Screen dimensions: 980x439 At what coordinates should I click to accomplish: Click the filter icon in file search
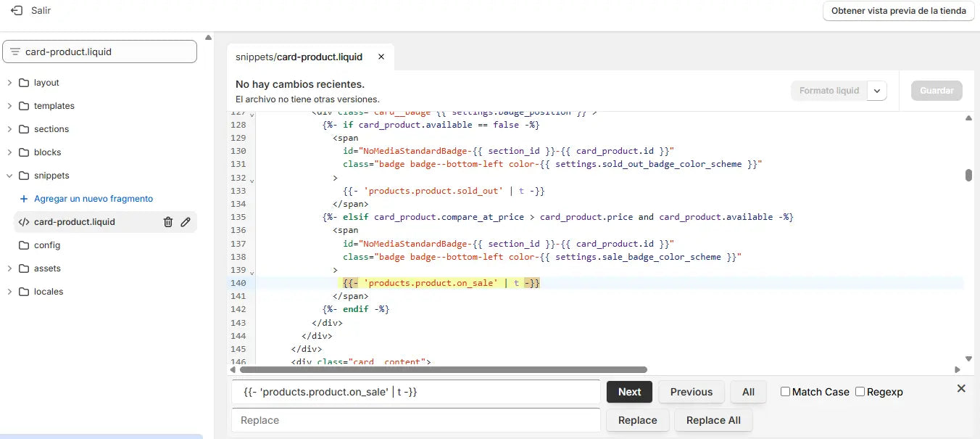pyautogui.click(x=14, y=52)
